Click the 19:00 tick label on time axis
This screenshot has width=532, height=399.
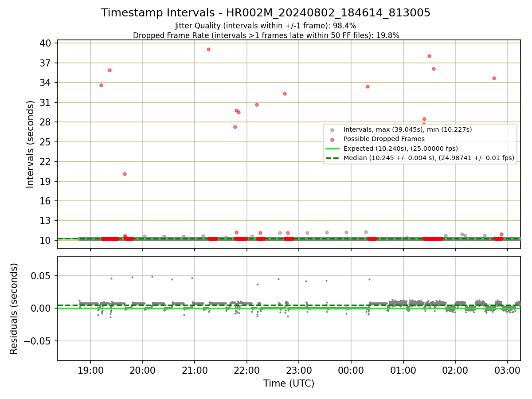90,369
